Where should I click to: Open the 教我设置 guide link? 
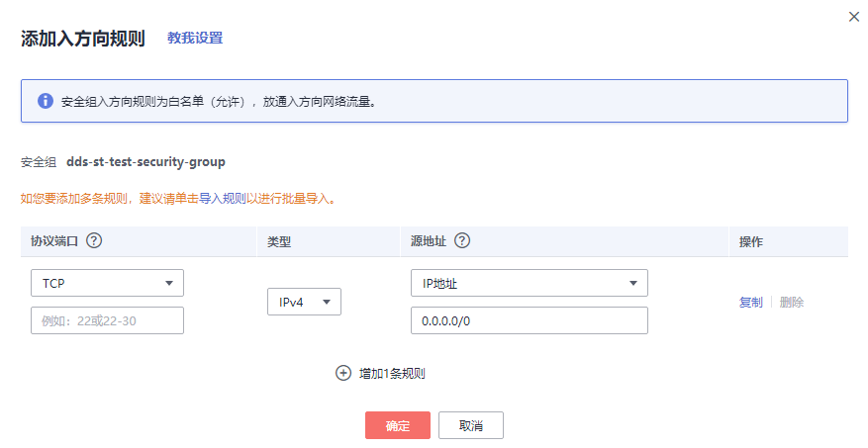coord(195,39)
